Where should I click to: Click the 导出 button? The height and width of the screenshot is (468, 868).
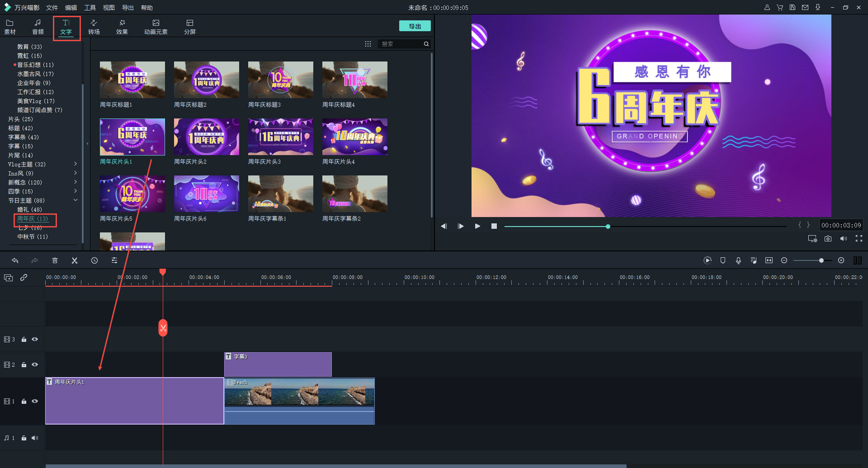tap(414, 26)
